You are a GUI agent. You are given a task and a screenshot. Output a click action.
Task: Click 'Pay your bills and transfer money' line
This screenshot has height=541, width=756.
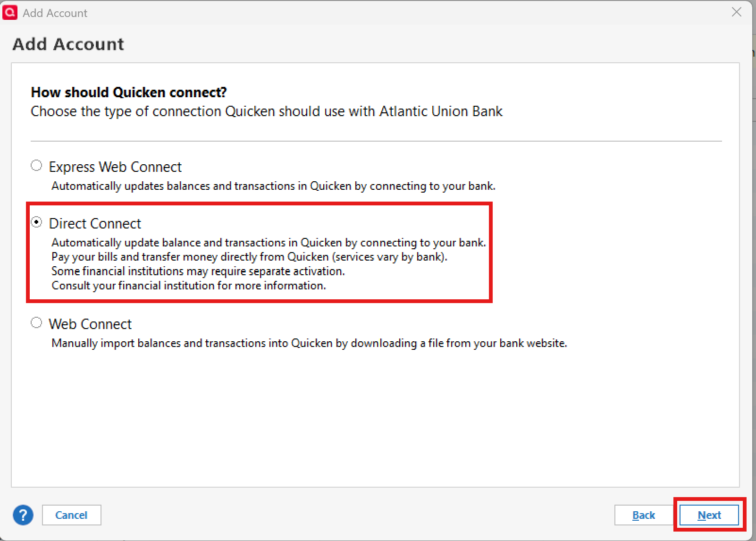point(249,257)
